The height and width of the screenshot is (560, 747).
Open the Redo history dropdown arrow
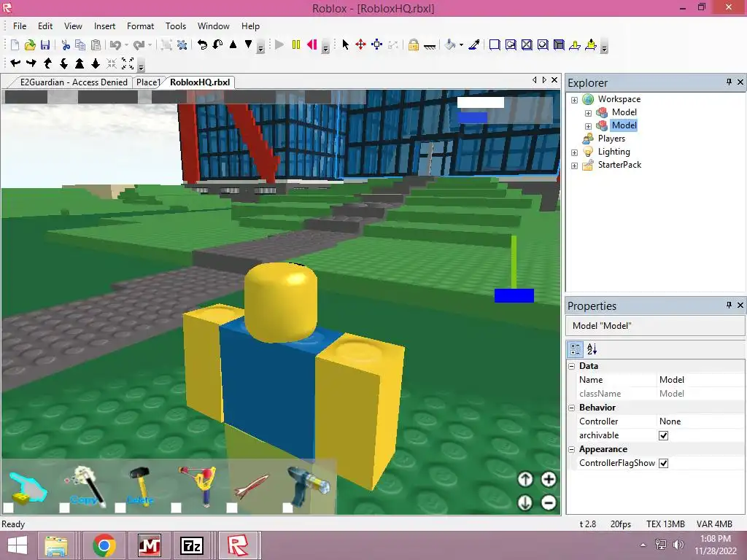click(x=150, y=44)
